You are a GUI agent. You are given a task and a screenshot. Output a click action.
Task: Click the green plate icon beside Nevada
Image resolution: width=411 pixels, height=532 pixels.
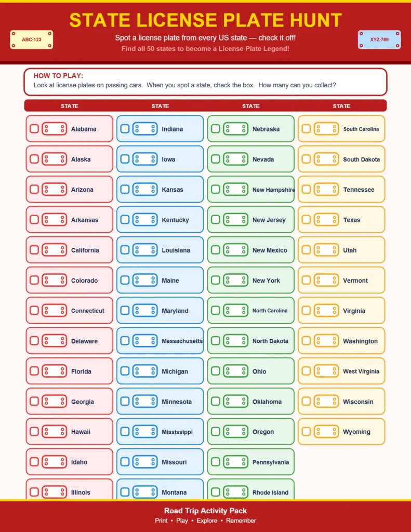point(236,159)
